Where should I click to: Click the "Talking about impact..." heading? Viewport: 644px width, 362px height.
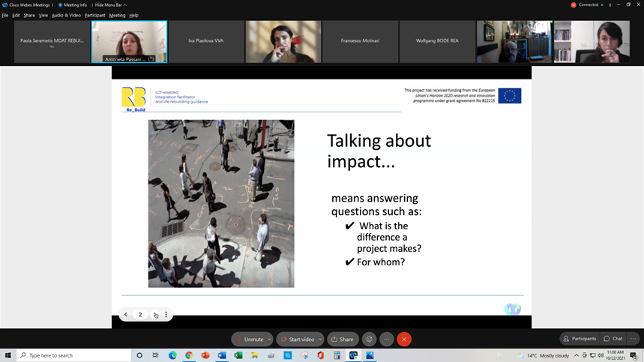click(379, 151)
